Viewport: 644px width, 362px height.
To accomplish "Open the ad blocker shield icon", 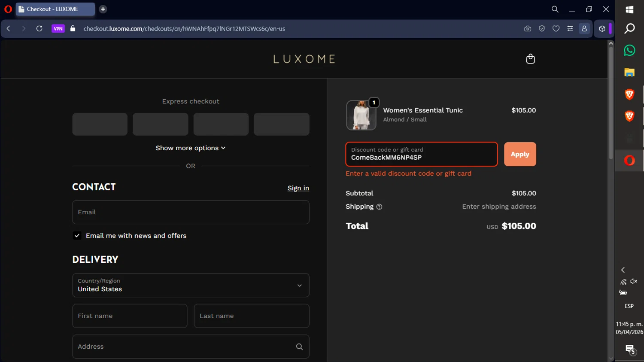I will (542, 29).
